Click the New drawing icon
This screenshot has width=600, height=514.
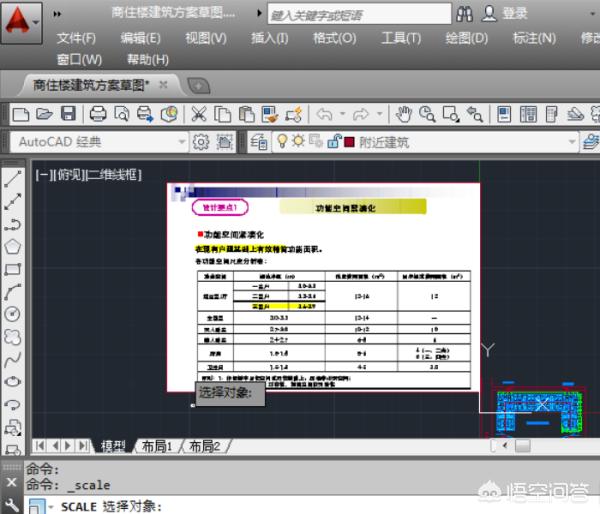point(21,114)
